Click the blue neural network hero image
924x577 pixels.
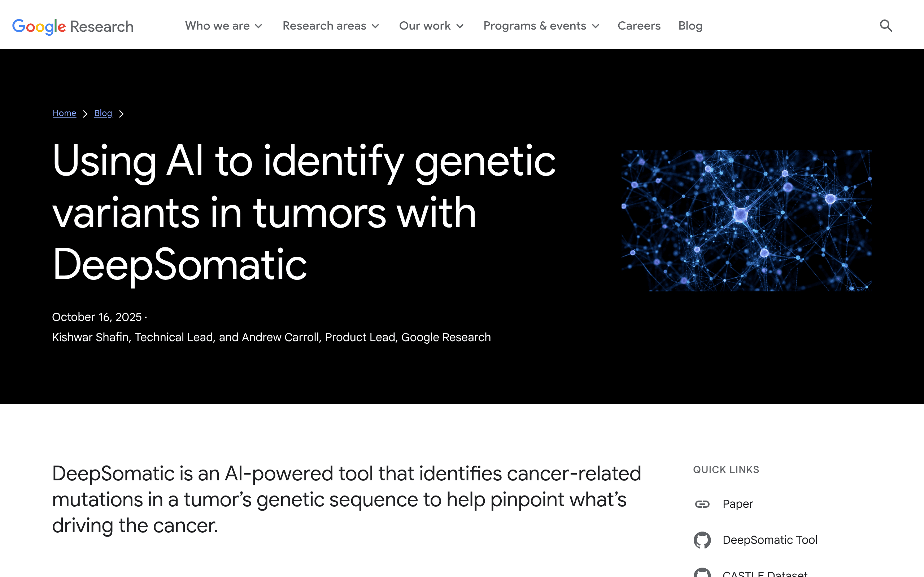pyautogui.click(x=746, y=221)
